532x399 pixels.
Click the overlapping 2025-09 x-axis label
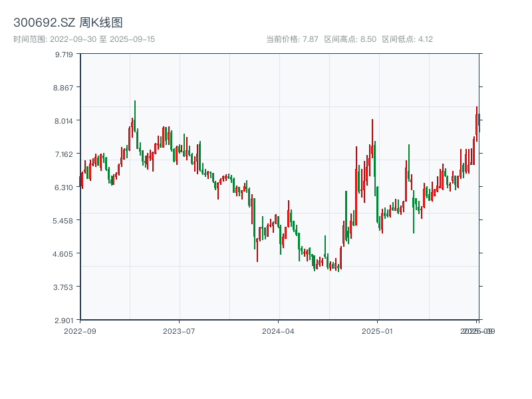pyautogui.click(x=477, y=331)
